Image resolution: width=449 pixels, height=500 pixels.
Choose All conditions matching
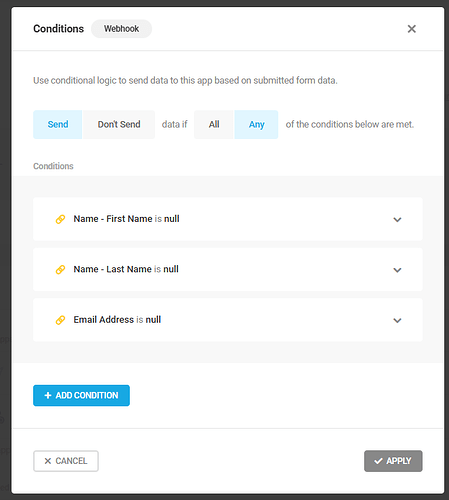coord(214,124)
